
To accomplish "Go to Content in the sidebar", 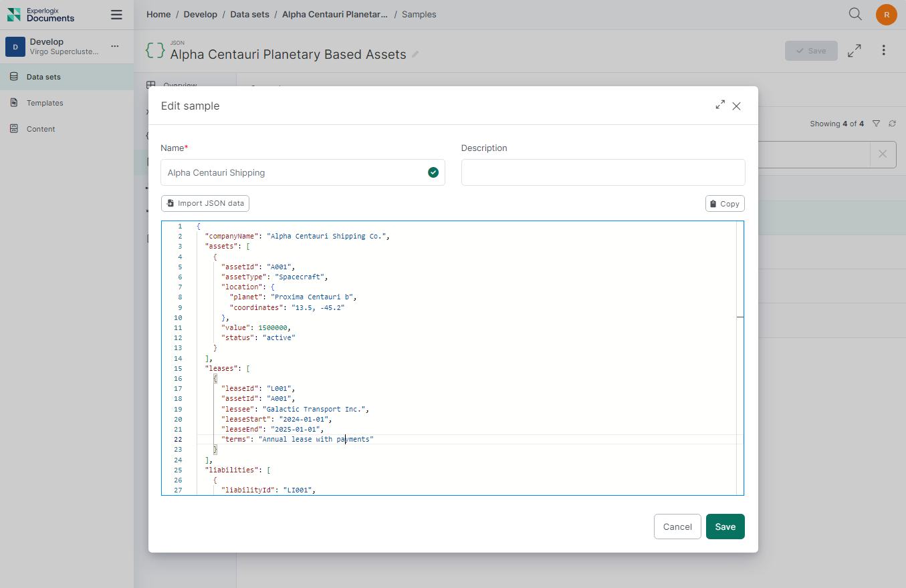I will click(41, 129).
